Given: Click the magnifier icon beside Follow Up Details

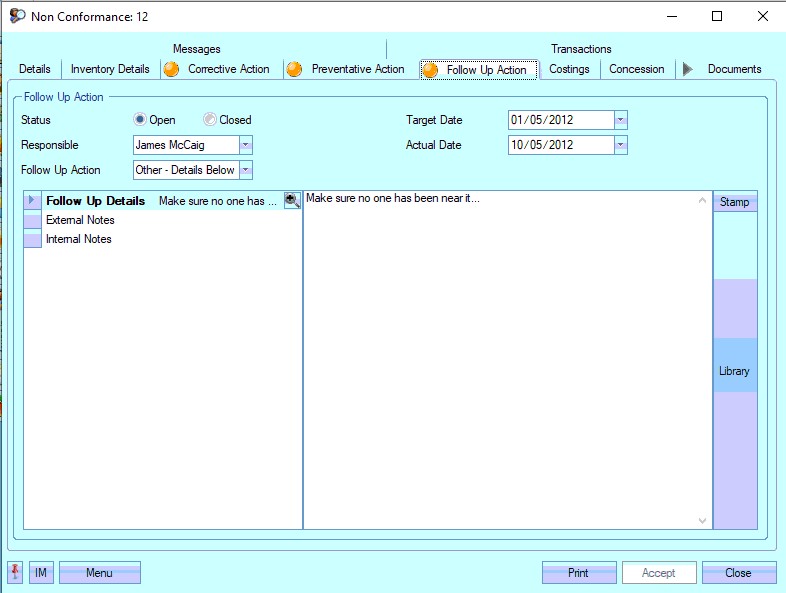Looking at the screenshot, I should (x=292, y=201).
